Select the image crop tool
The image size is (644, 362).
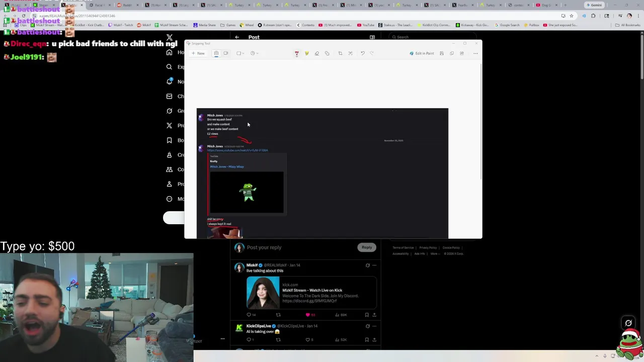(340, 53)
